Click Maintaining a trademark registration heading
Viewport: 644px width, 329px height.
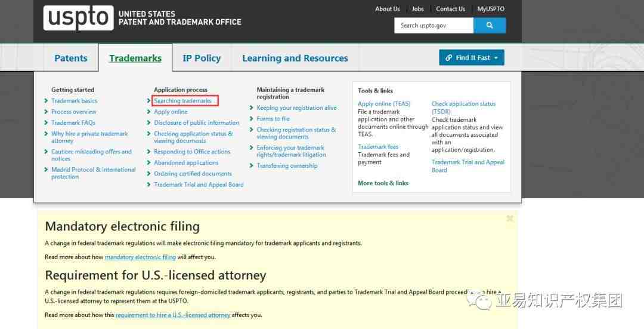coord(290,93)
